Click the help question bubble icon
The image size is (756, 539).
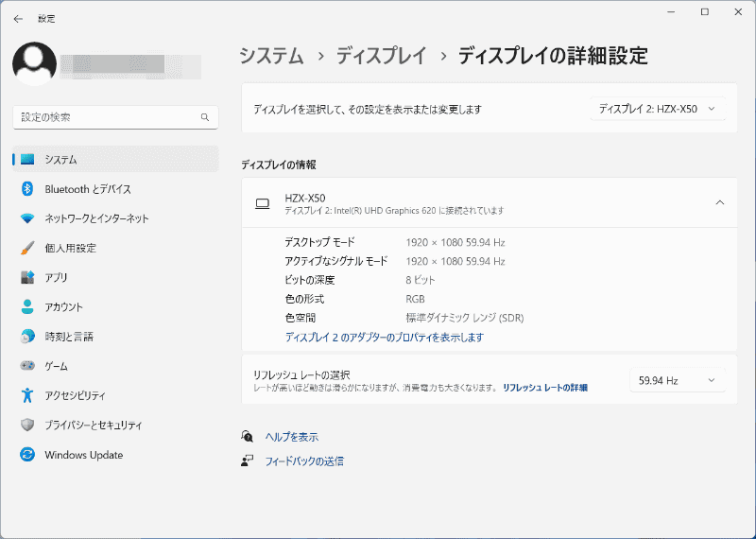pyautogui.click(x=247, y=437)
